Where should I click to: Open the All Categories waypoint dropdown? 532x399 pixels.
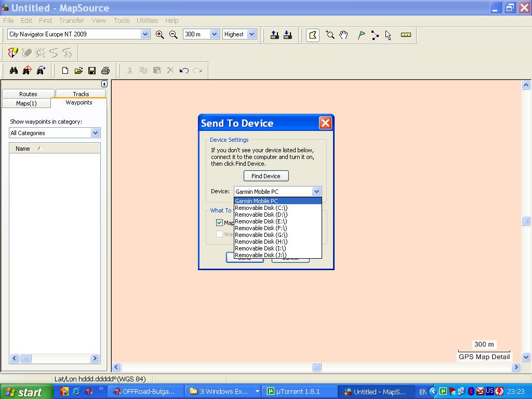(95, 133)
